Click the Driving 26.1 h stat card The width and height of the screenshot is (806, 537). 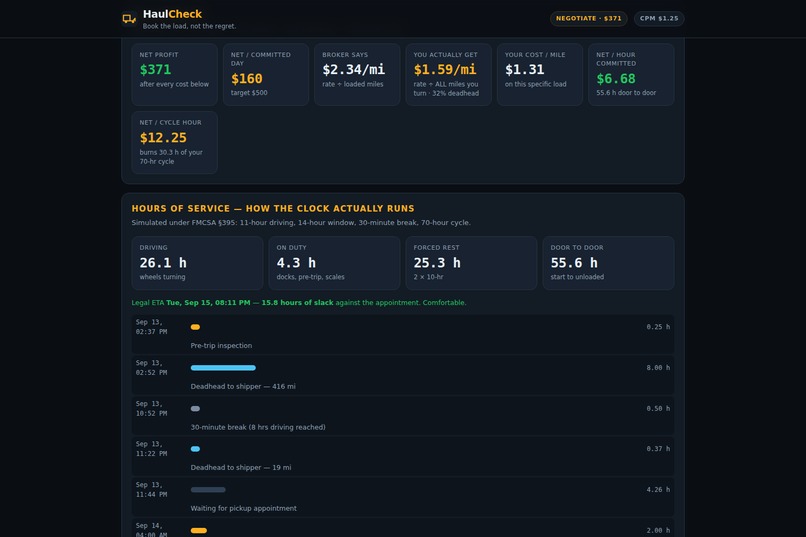(197, 263)
